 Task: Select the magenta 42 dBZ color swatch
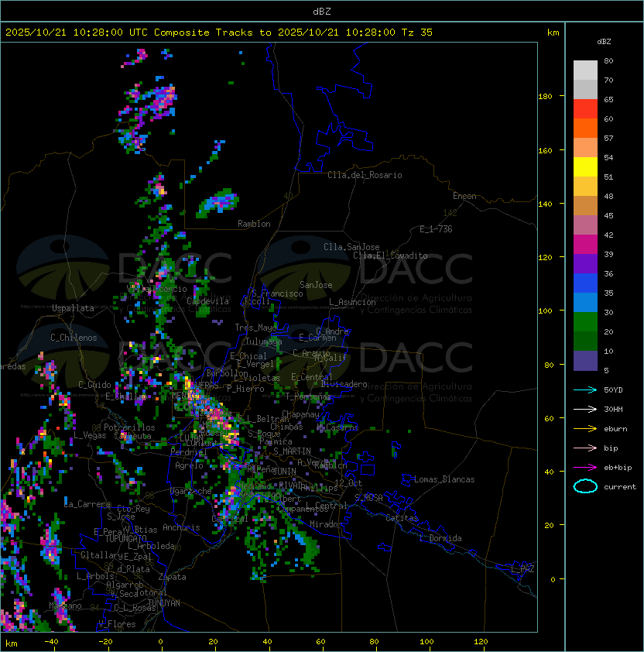click(x=585, y=245)
